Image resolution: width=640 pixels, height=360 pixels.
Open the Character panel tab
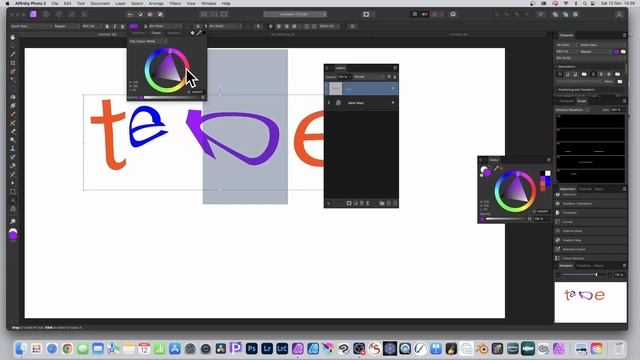tap(567, 36)
